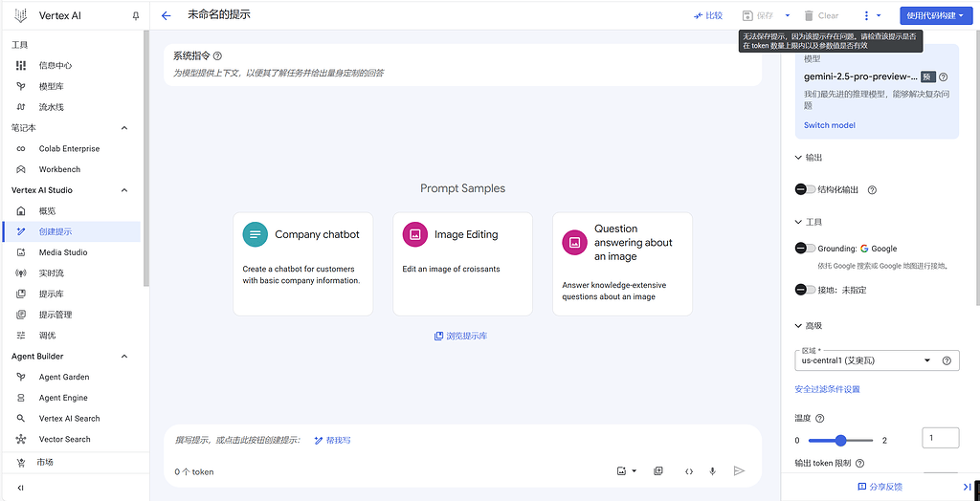Image resolution: width=980 pixels, height=501 pixels.
Task: Select Question answering about an image card
Action: [x=622, y=264]
